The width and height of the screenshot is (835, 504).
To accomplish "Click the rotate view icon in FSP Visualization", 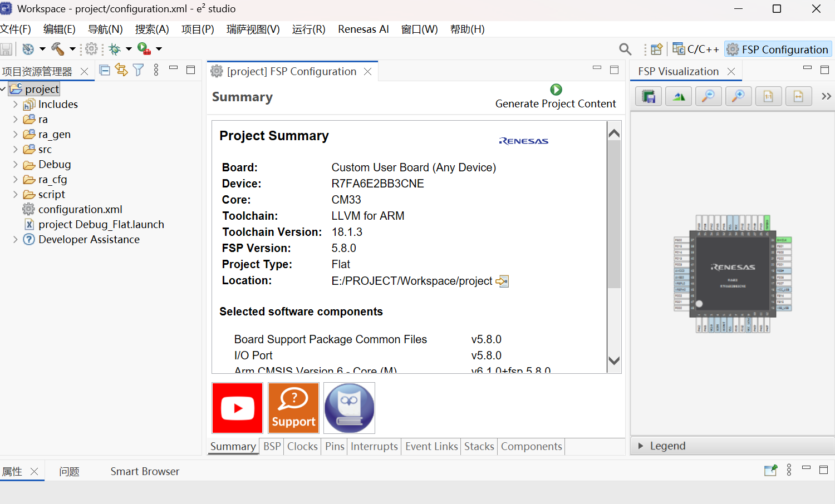I will pos(679,96).
